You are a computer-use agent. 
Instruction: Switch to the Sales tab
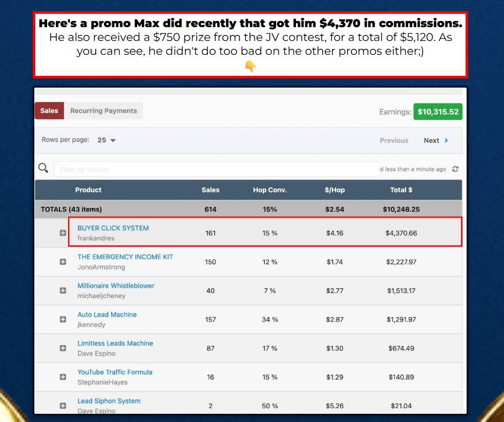(x=49, y=111)
